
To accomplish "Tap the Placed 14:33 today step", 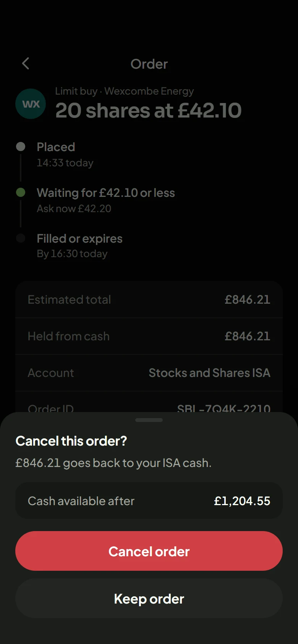I will 65,155.
